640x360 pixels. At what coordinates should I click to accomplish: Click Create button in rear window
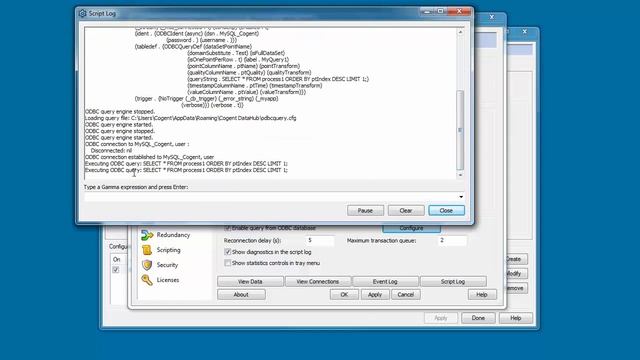click(x=517, y=259)
